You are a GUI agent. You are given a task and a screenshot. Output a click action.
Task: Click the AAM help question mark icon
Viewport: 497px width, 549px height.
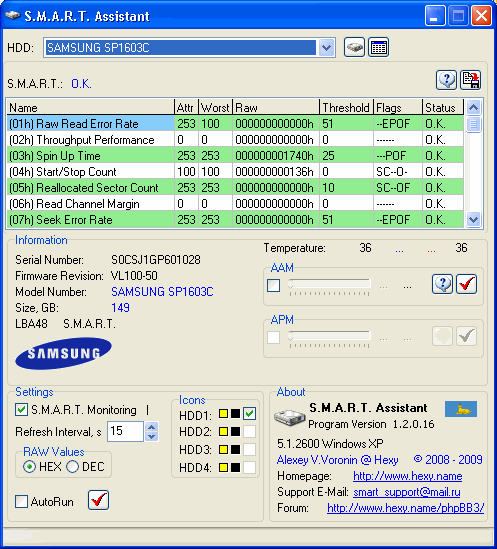(x=442, y=284)
